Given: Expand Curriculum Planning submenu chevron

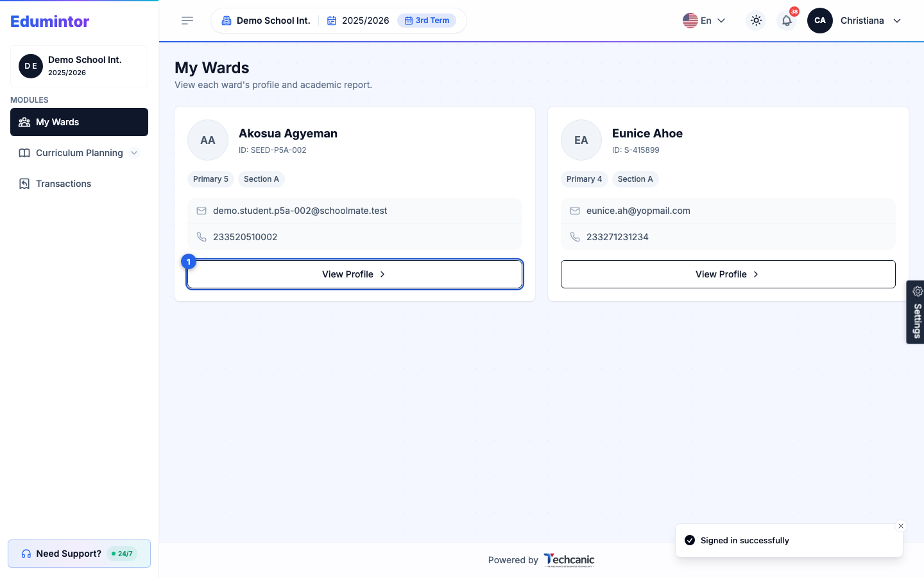Looking at the screenshot, I should 134,153.
